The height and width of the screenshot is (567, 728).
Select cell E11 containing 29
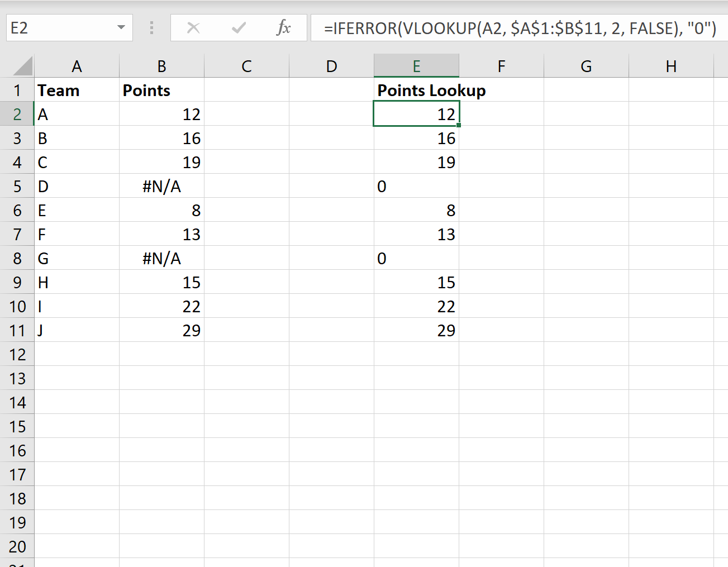pos(416,330)
